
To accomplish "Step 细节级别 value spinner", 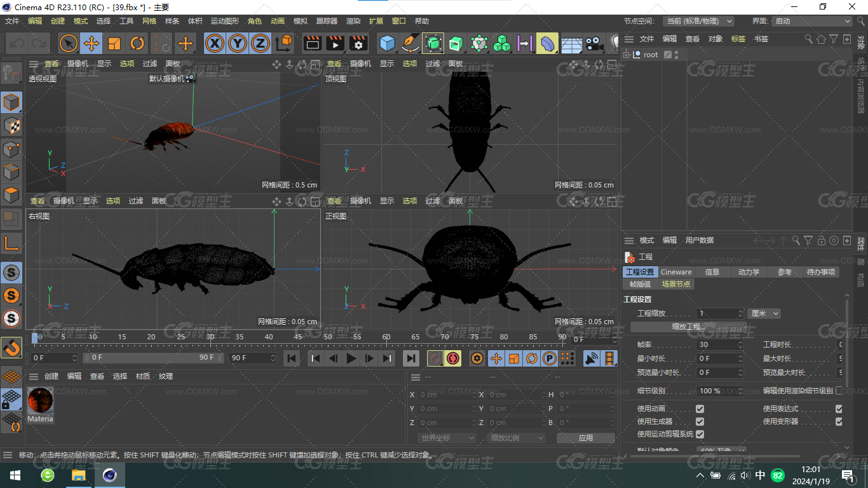I will click(740, 391).
